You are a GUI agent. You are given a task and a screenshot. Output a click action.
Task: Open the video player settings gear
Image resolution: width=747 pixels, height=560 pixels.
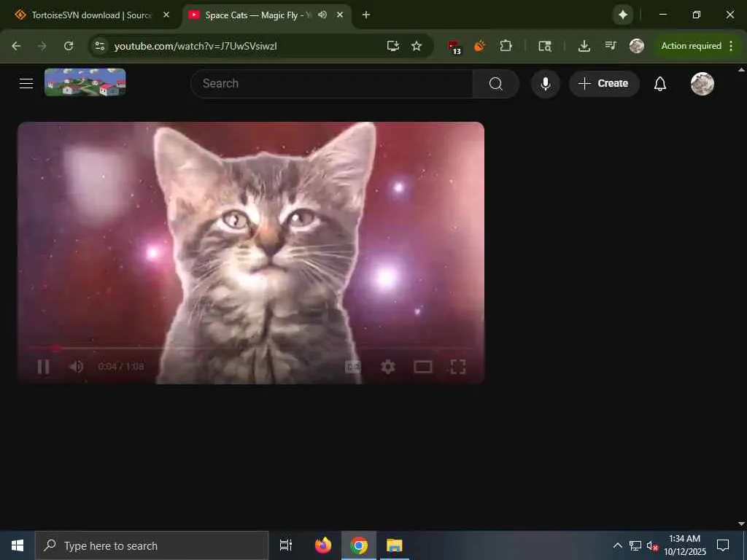coord(388,367)
